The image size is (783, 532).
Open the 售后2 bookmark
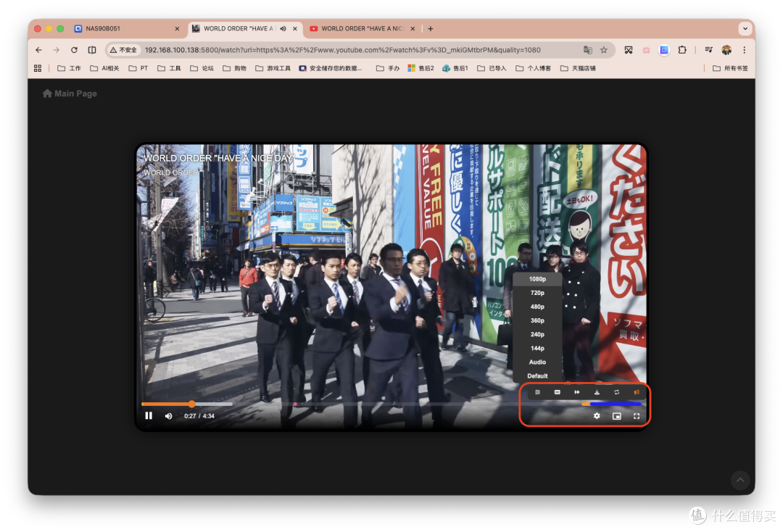pyautogui.click(x=420, y=68)
